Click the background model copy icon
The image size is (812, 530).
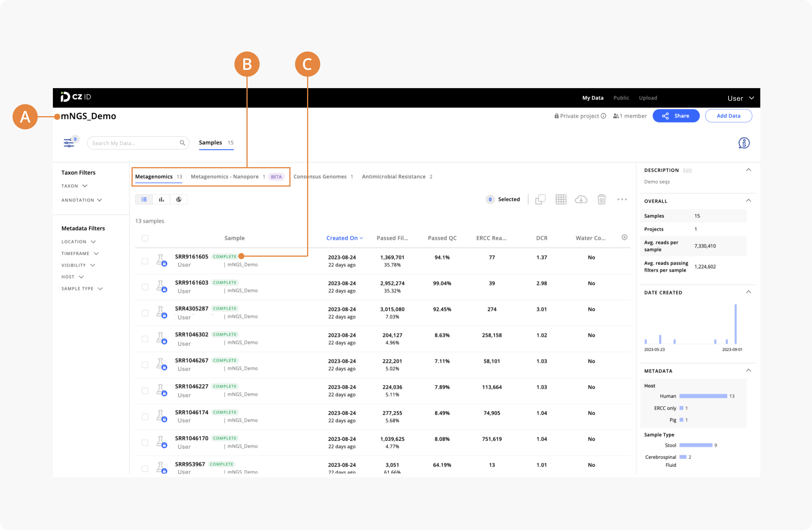(x=540, y=199)
